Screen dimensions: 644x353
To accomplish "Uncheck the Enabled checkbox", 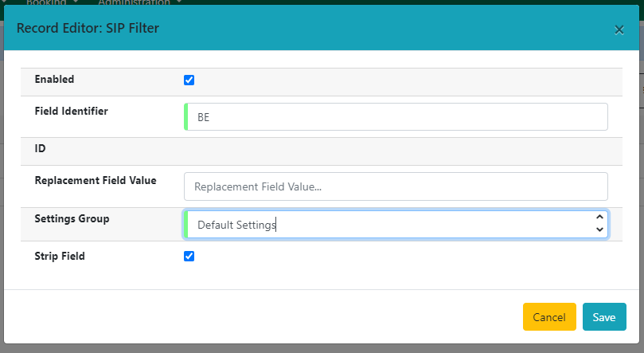I will 189,80.
